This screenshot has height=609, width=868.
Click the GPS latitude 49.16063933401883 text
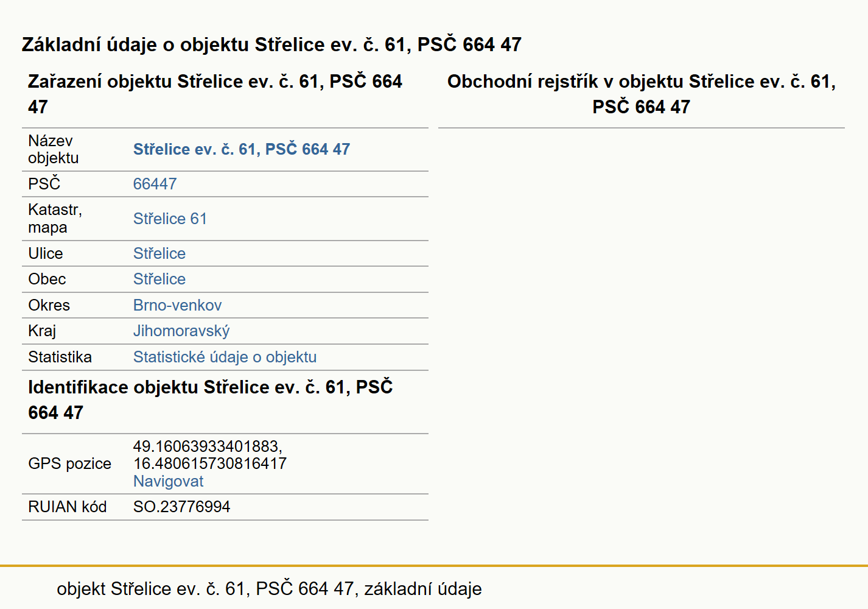208,446
